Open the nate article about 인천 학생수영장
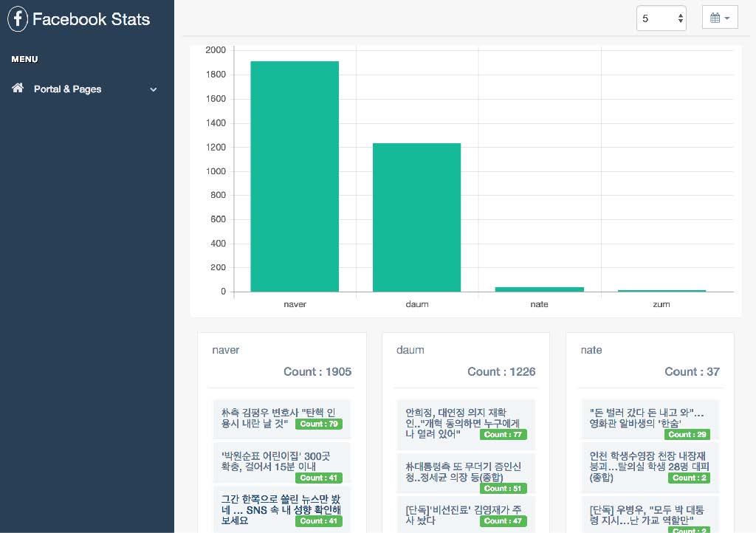Screen dimensions: 756x533 click(650, 467)
